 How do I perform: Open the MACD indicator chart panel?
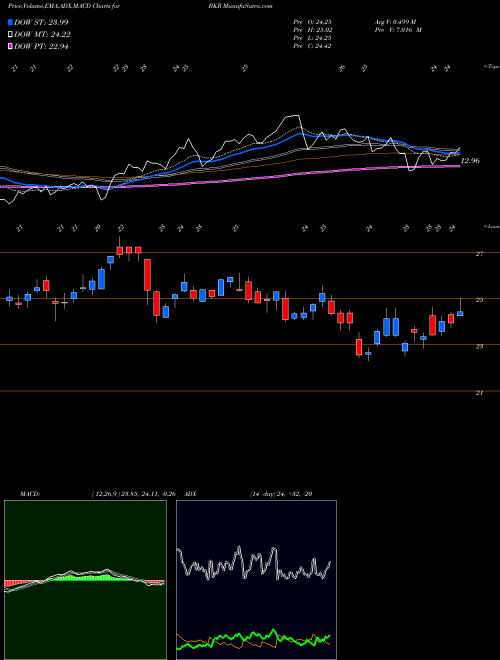(85, 580)
